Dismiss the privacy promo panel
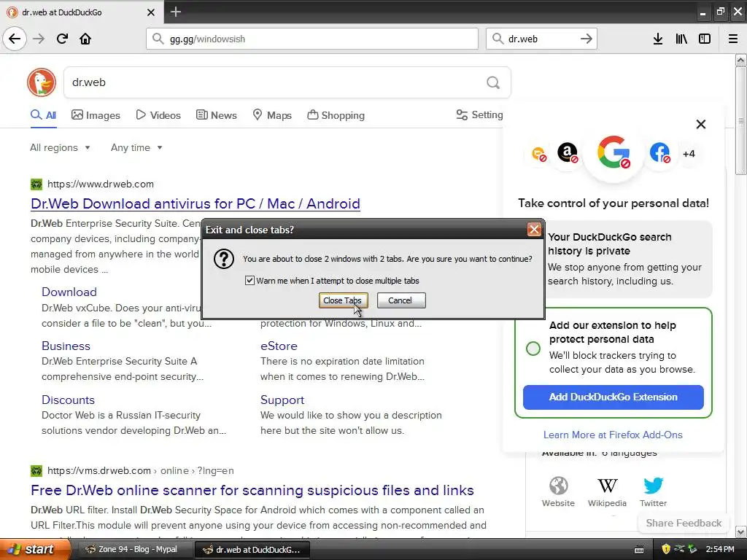Image resolution: width=747 pixels, height=560 pixels. click(701, 124)
